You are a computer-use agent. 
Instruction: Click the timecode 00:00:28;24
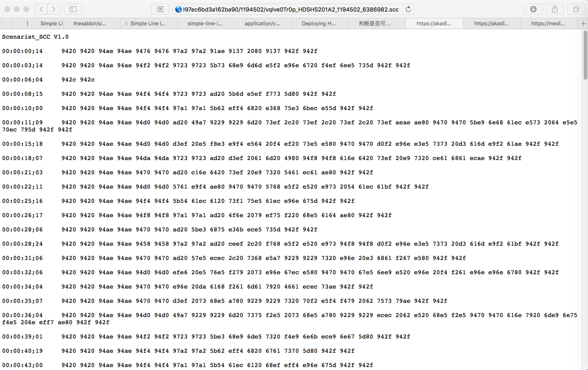click(x=22, y=244)
